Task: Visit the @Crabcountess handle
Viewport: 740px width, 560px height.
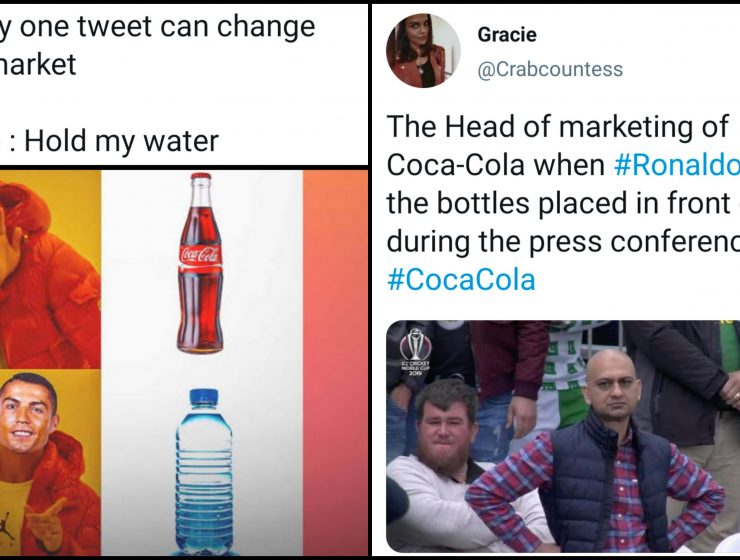Action: coord(550,69)
